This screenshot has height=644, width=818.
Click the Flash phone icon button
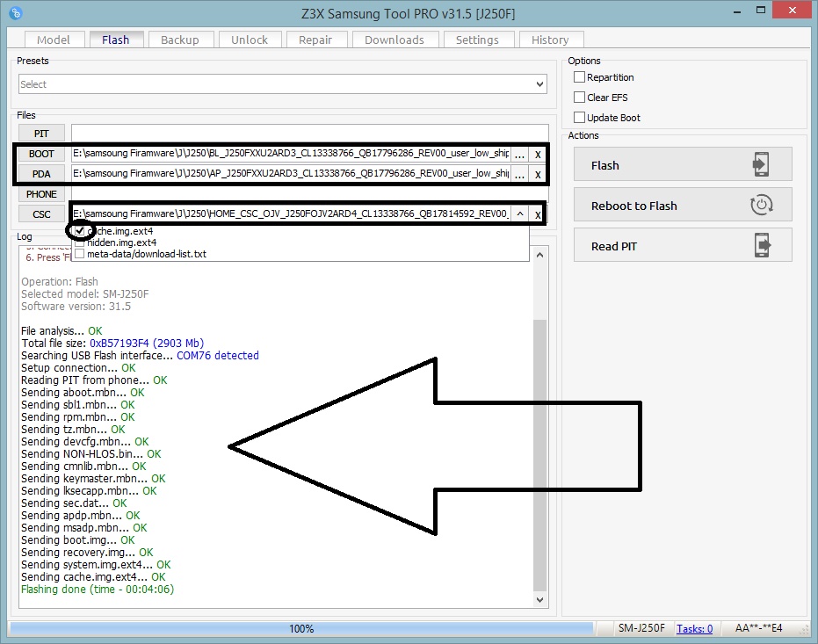pos(761,165)
